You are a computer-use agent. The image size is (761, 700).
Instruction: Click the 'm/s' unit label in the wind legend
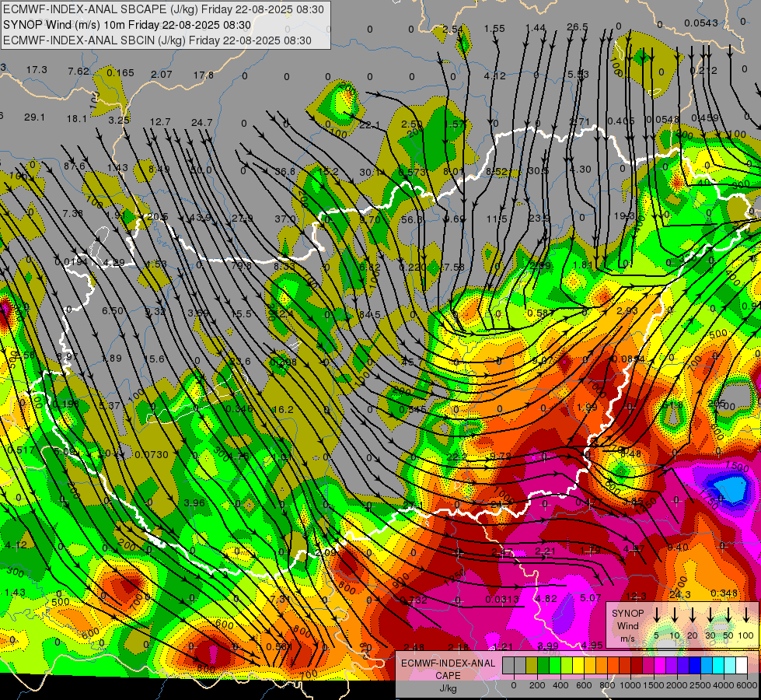(627, 639)
